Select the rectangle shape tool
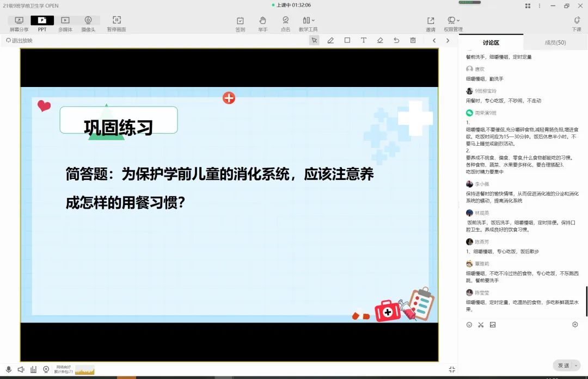The width and height of the screenshot is (588, 379). point(347,40)
